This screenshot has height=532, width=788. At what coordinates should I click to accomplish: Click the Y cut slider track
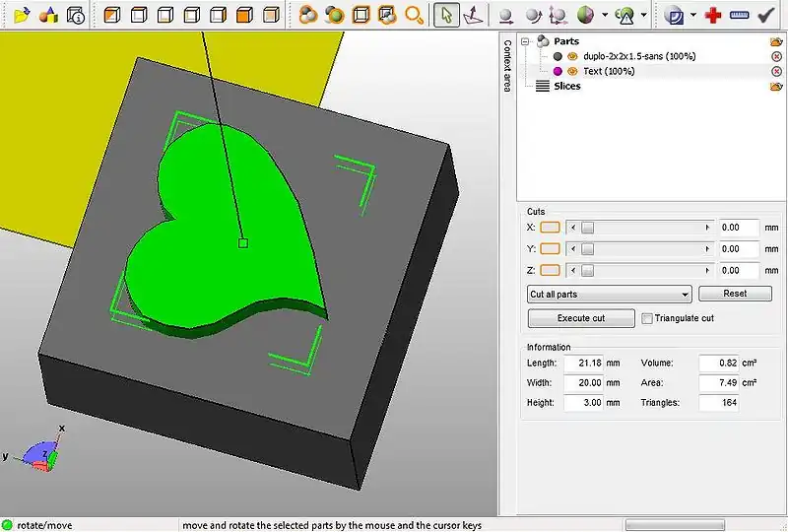(x=640, y=248)
